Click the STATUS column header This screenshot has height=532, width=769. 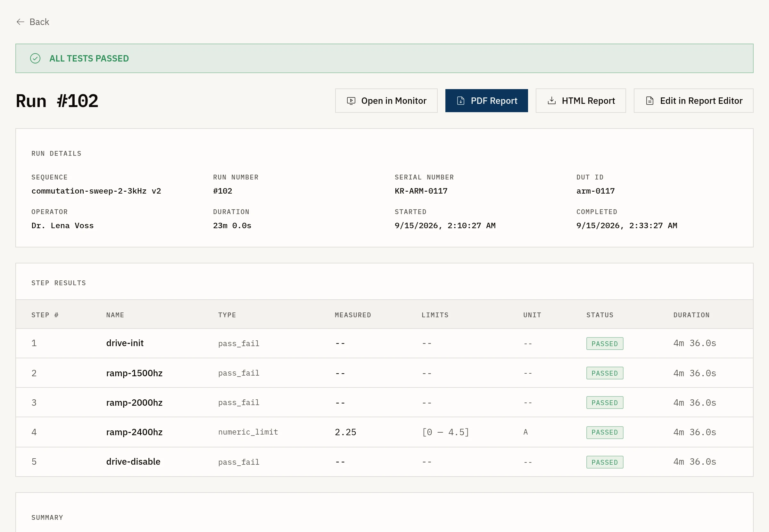point(600,315)
